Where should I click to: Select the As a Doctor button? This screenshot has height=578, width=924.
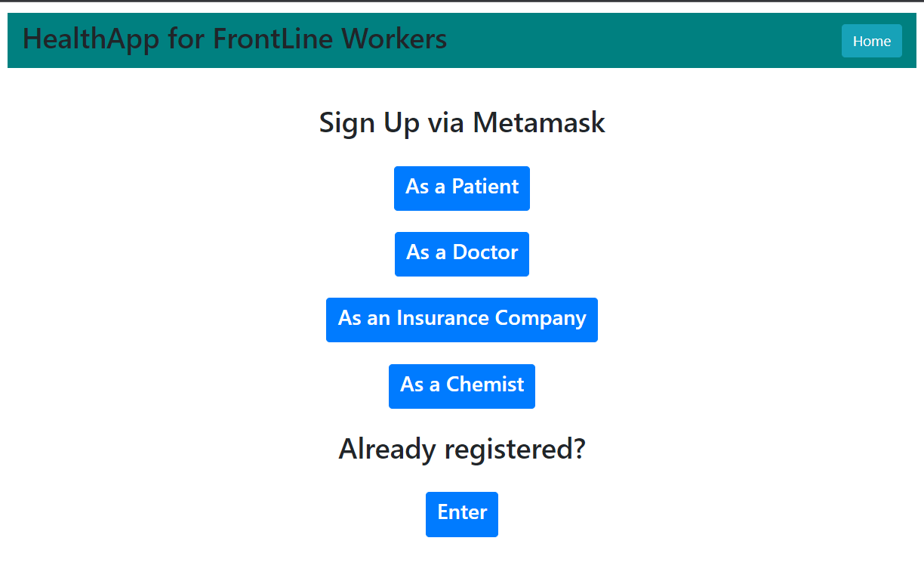462,254
